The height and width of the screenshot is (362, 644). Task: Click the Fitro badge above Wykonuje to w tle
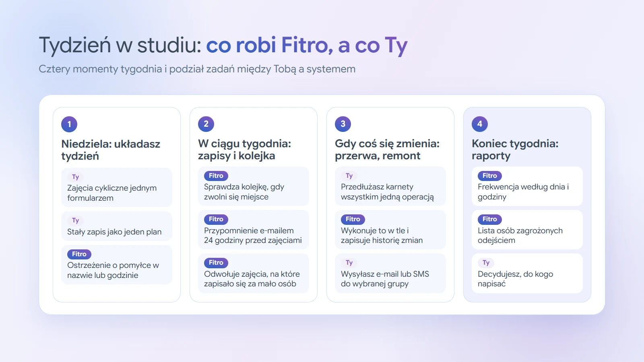tap(353, 219)
